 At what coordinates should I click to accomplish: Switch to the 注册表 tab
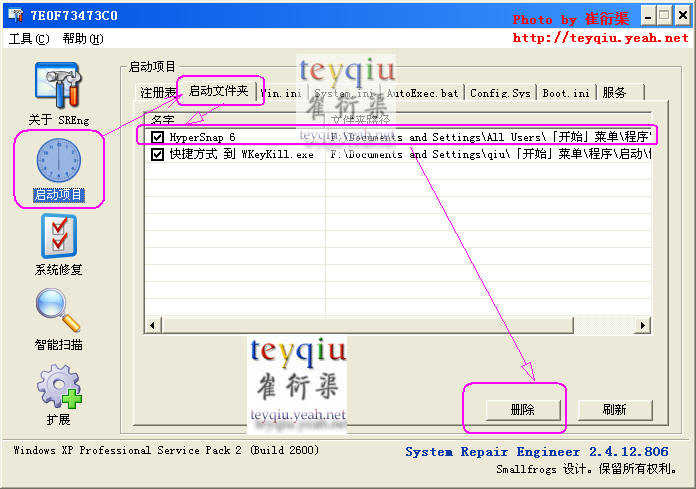point(158,93)
